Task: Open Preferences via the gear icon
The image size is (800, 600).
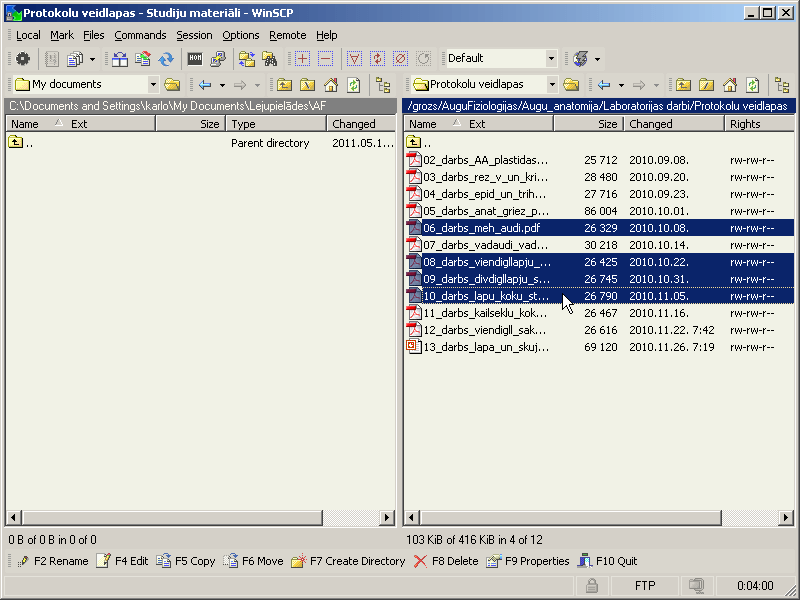Action: click(x=22, y=59)
